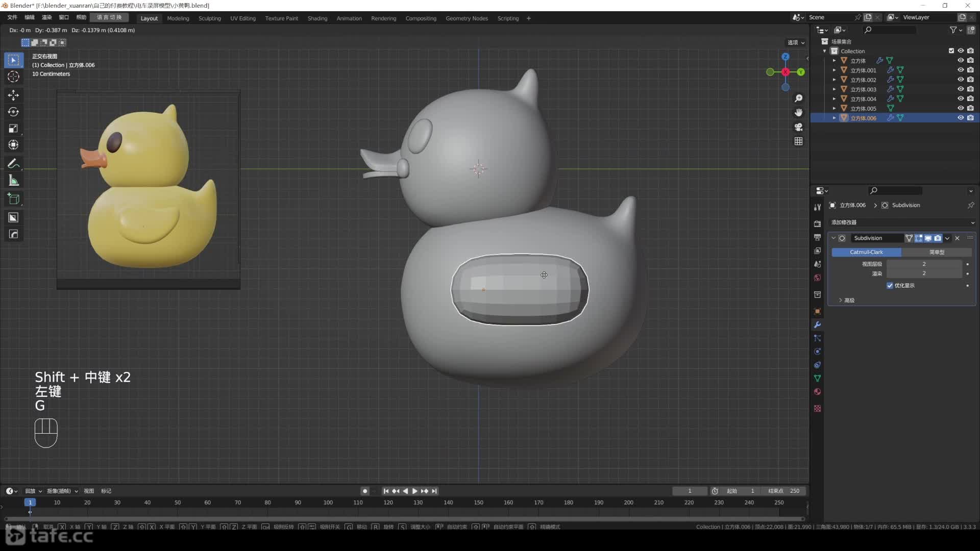Open the Output properties tab

coord(817,238)
